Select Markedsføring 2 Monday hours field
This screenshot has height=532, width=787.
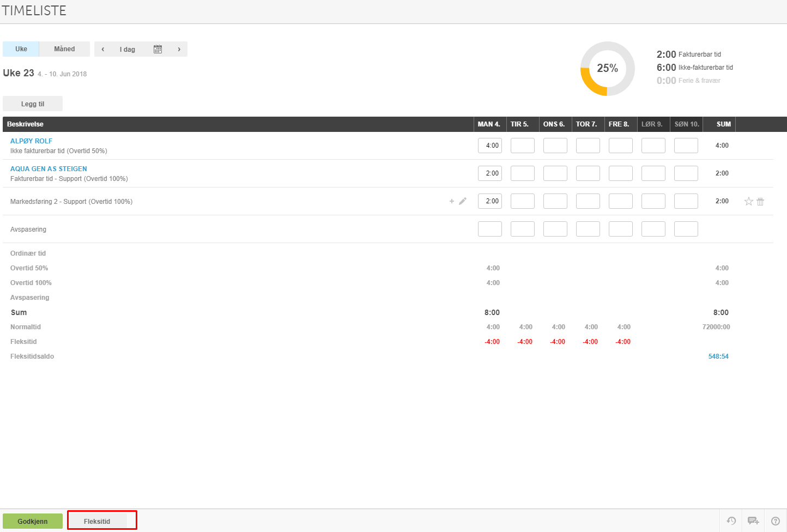click(490, 201)
